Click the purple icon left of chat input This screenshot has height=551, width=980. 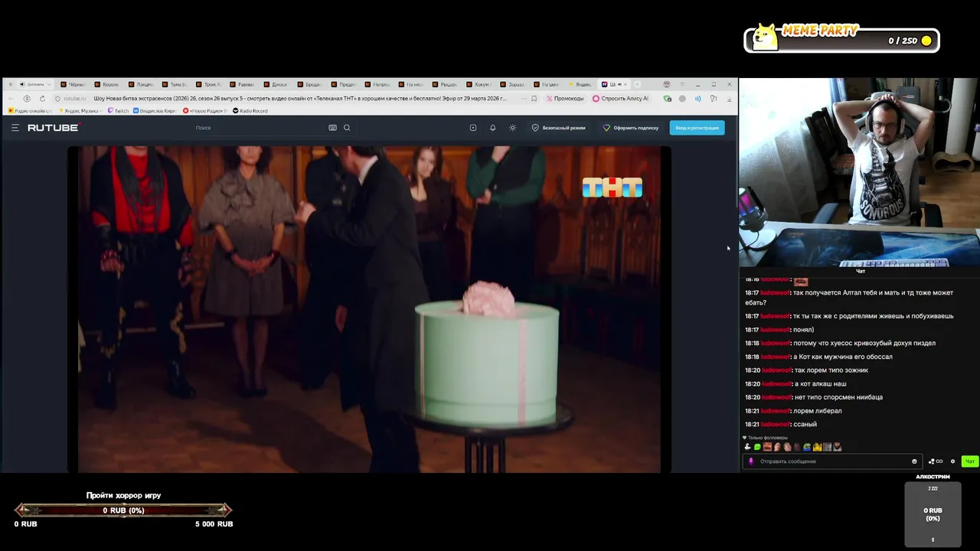pyautogui.click(x=750, y=461)
